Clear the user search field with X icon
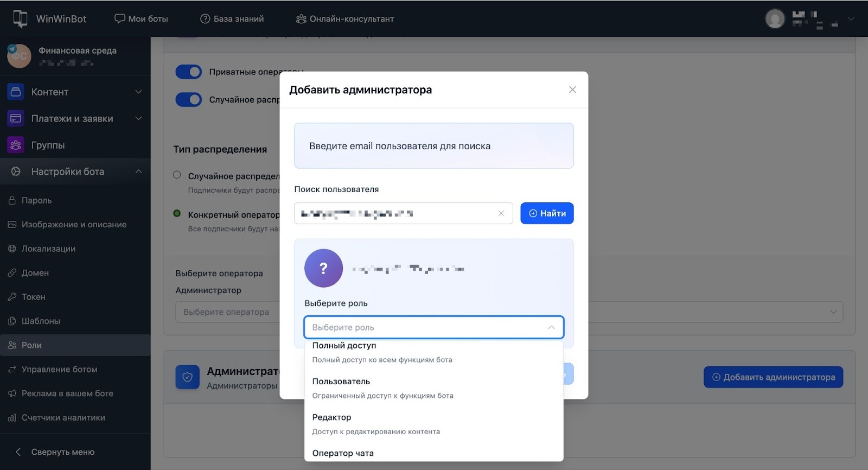 (x=501, y=213)
